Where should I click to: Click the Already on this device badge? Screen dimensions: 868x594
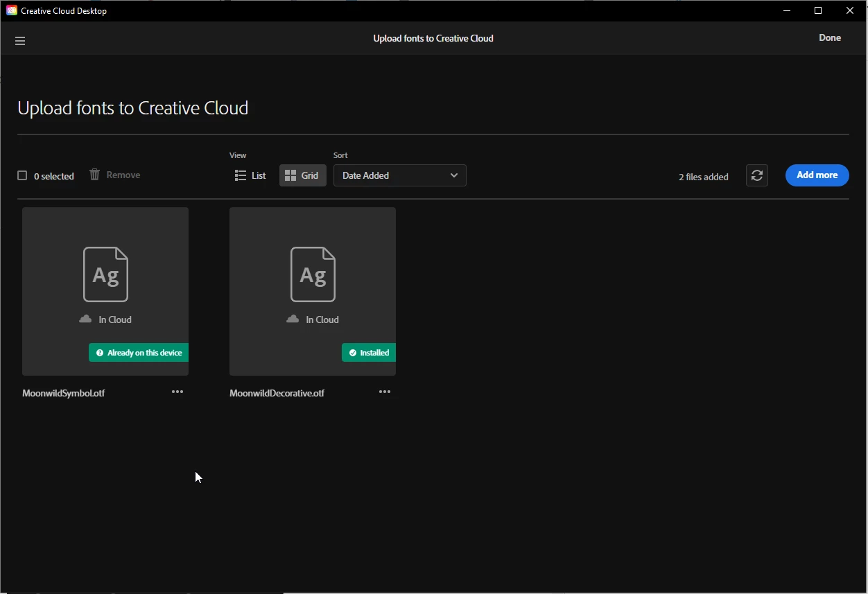coord(139,353)
